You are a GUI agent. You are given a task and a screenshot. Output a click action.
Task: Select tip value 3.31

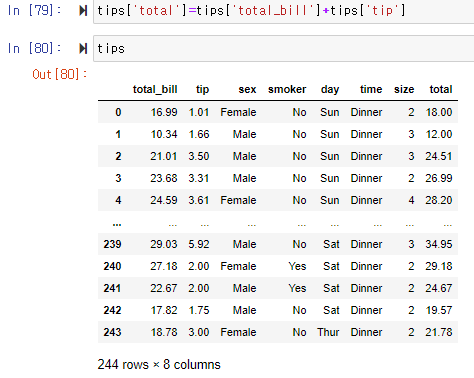(x=199, y=178)
